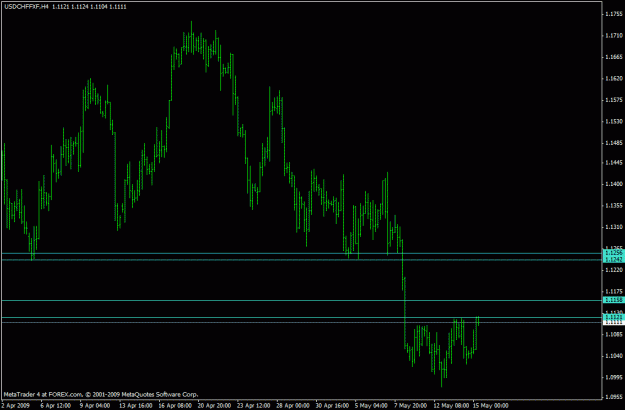Click the 1.1355 price scale label

point(614,206)
